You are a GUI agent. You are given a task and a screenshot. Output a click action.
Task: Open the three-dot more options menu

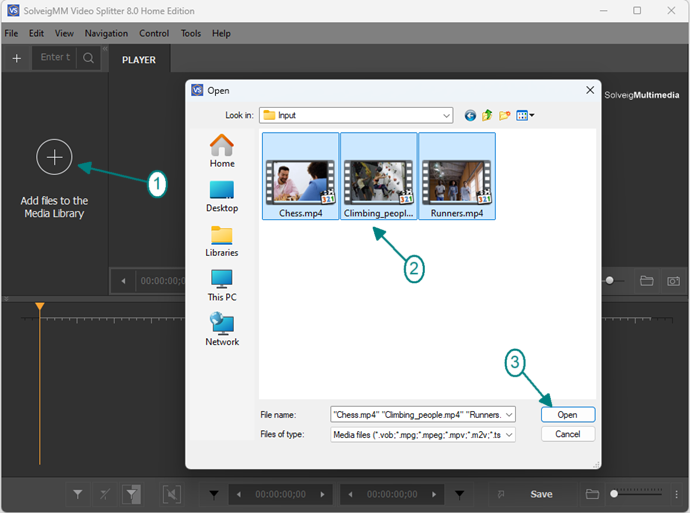tap(676, 495)
